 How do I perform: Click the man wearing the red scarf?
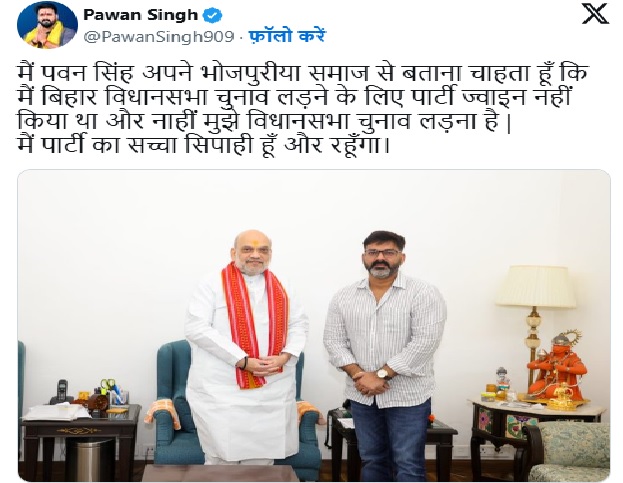point(247,346)
